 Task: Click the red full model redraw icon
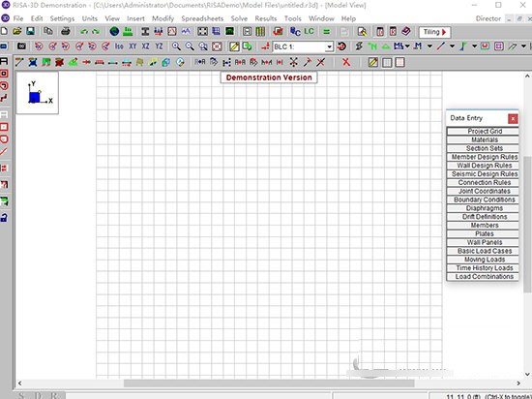(217, 46)
